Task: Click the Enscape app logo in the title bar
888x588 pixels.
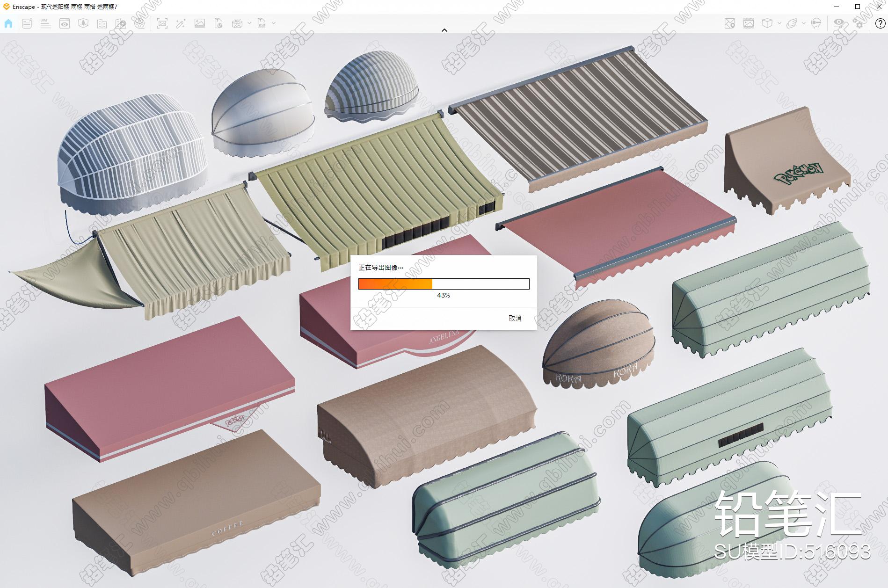Action: tap(6, 7)
